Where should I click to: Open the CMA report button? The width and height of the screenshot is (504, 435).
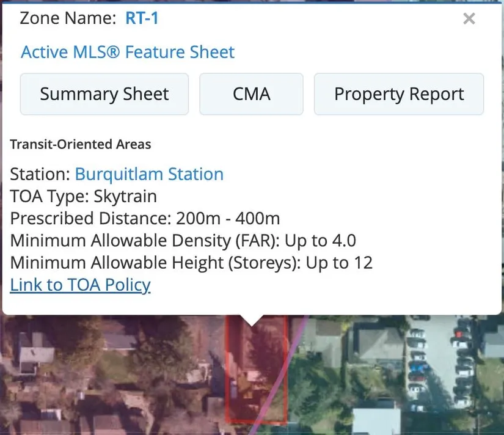(251, 94)
